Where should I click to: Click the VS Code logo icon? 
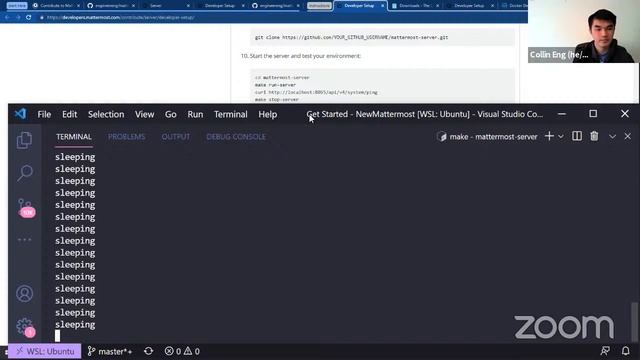point(20,114)
